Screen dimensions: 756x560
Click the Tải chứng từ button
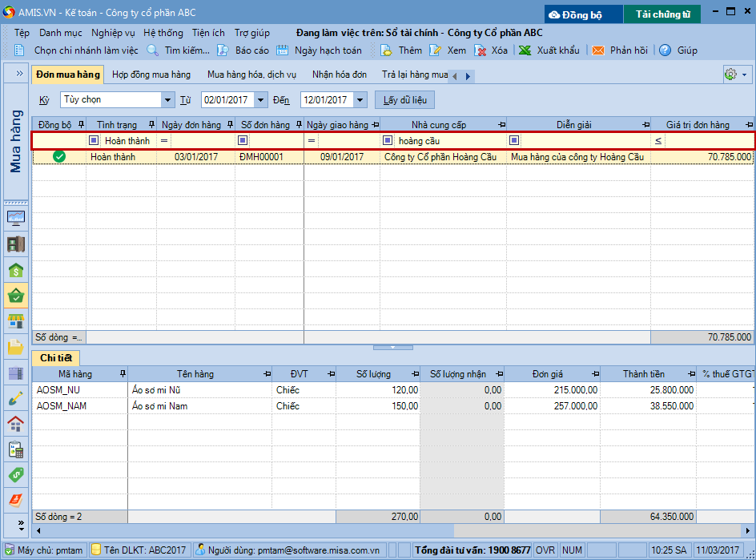pyautogui.click(x=663, y=14)
